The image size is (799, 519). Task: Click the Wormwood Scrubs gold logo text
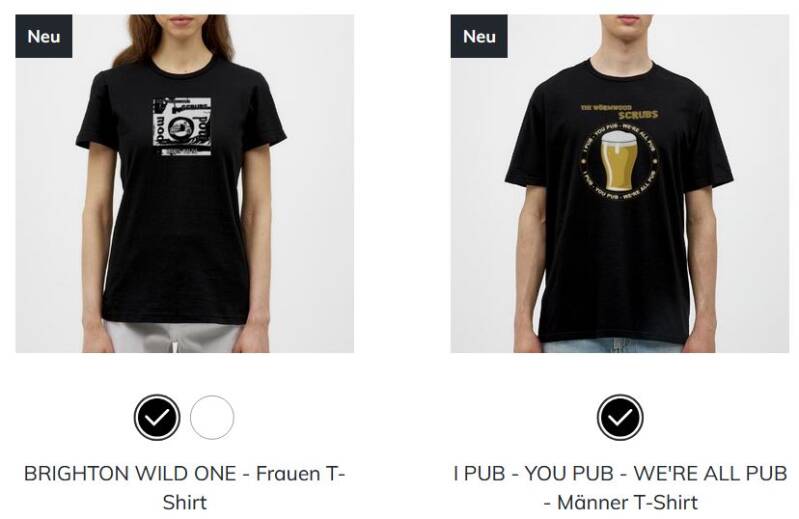click(x=620, y=112)
